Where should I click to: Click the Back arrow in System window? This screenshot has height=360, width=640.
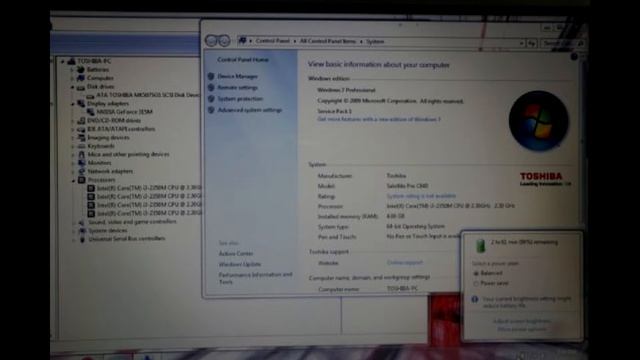(211, 41)
